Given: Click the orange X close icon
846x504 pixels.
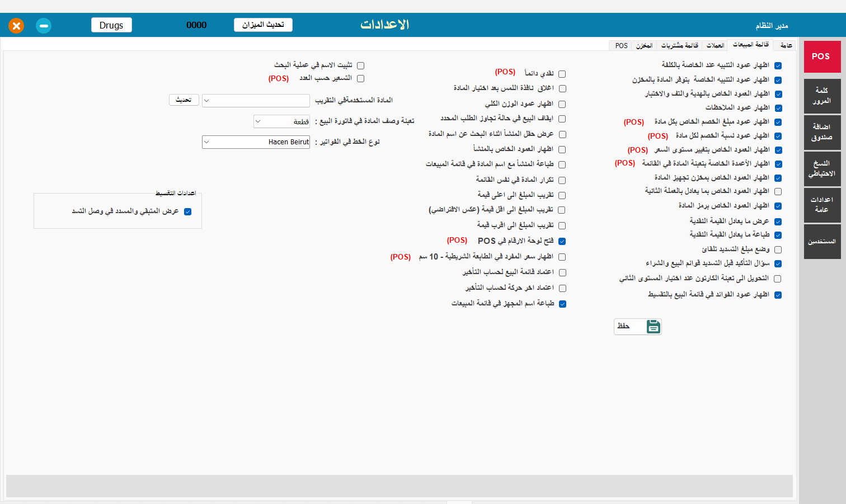Looking at the screenshot, I should (16, 26).
